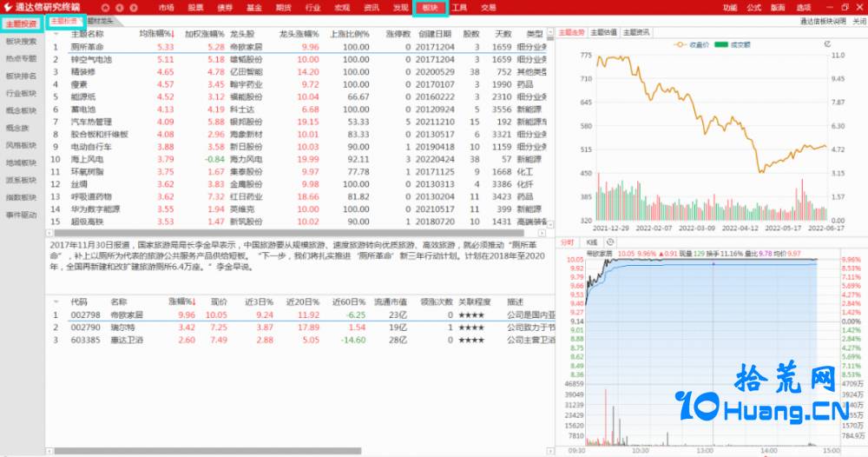The image size is (868, 457).
Task: Open the 资讯 menu
Action: 372,8
